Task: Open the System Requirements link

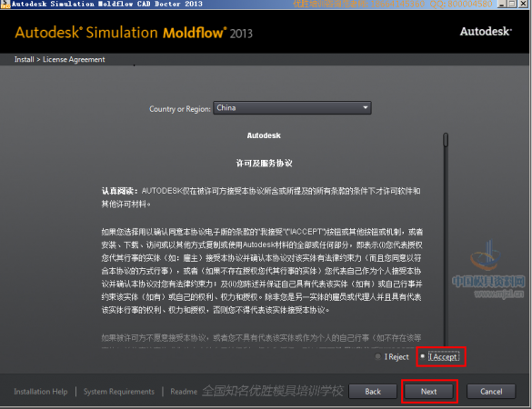Action: 119,392
